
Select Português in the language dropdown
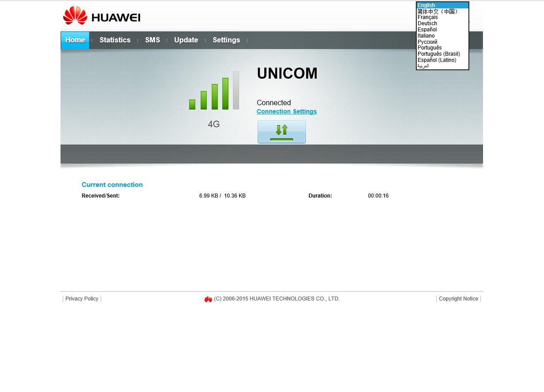[x=442, y=48]
